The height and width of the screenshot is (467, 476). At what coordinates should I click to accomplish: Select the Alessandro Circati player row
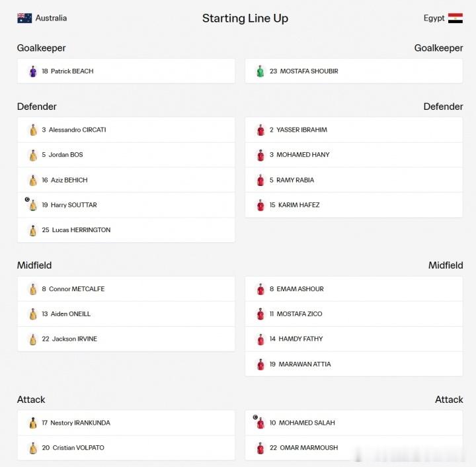[x=126, y=130]
